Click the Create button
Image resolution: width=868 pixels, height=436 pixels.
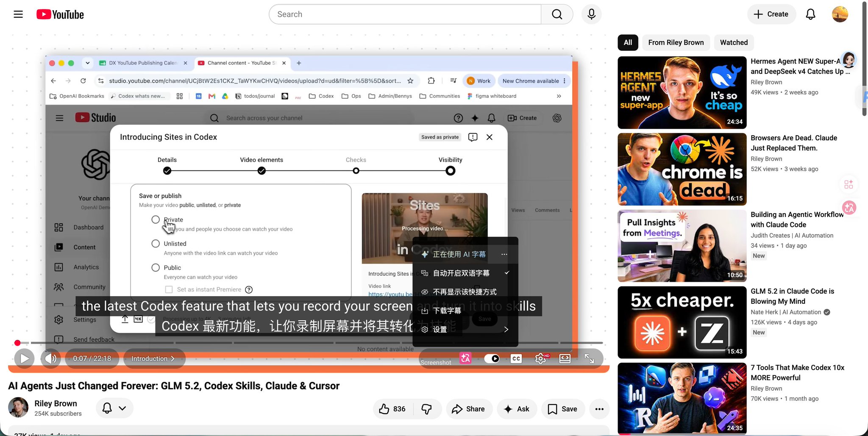coord(771,14)
